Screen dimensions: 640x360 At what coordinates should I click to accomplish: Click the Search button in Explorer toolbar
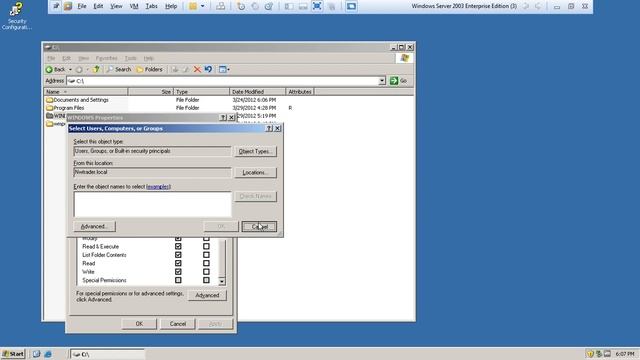119,69
